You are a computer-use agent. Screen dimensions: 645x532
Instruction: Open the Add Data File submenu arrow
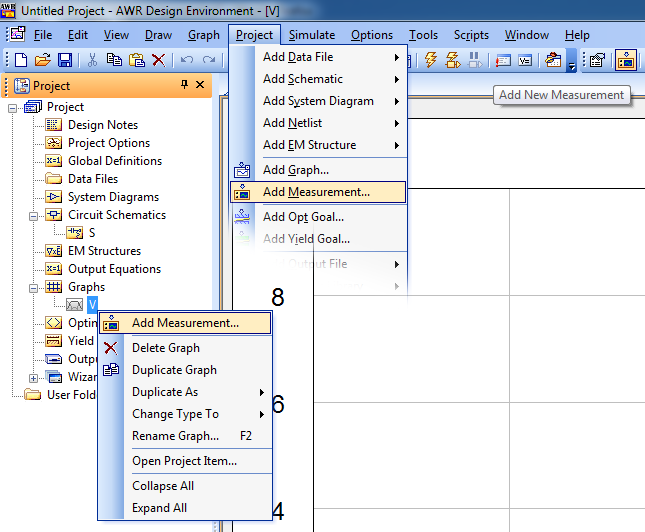[397, 57]
